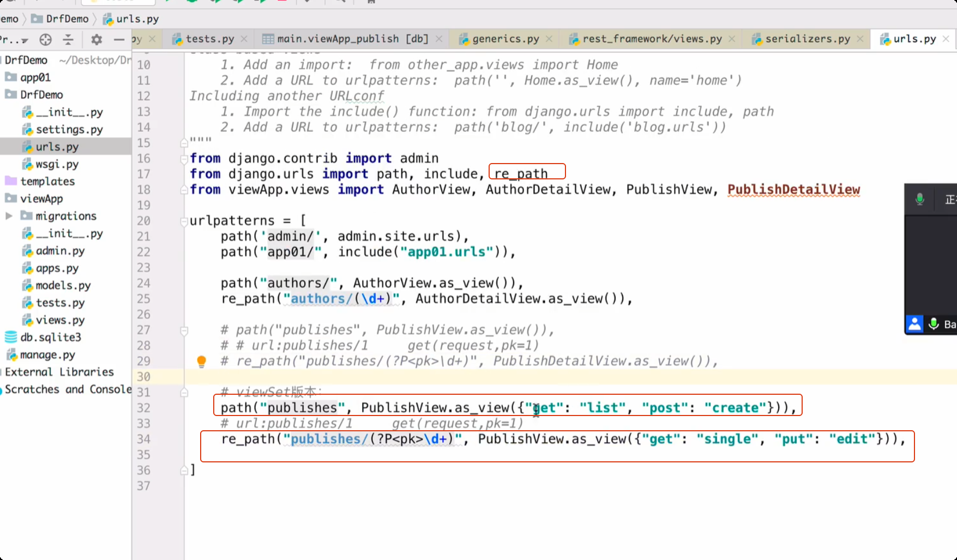
Task: Close the urls.py editor tab
Action: point(946,39)
